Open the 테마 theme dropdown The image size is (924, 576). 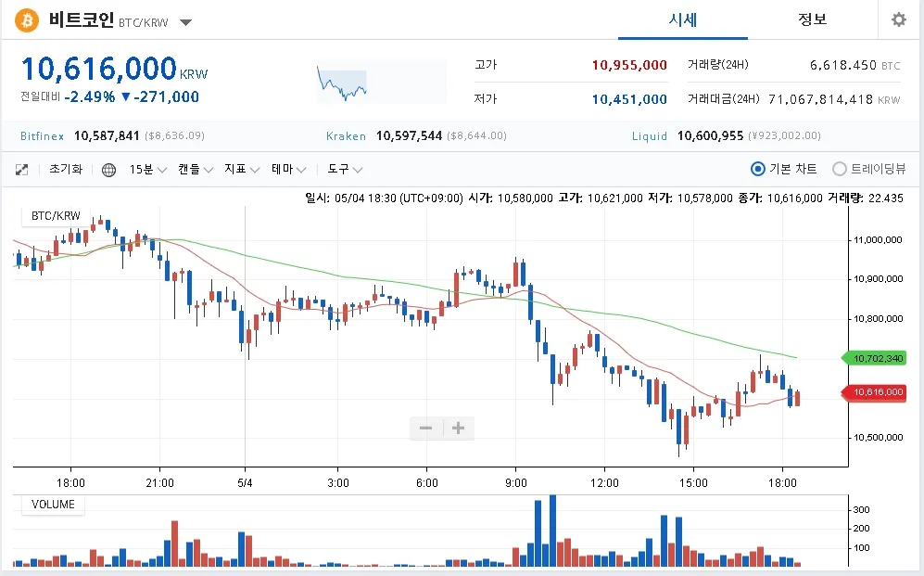288,170
